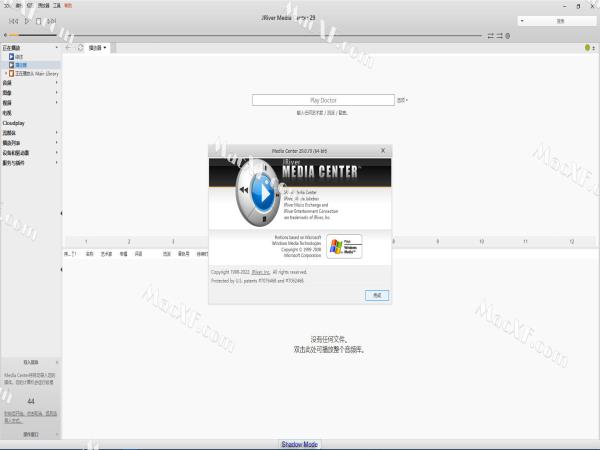Expand the Images sidebar section arrow
Viewport: 600px width, 450px height.
pos(57,92)
